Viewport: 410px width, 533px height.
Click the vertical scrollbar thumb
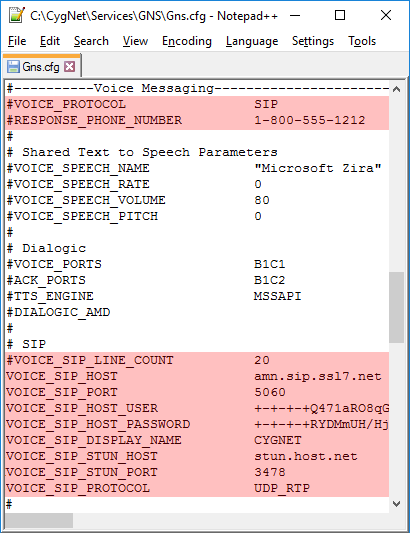[x=396, y=307]
